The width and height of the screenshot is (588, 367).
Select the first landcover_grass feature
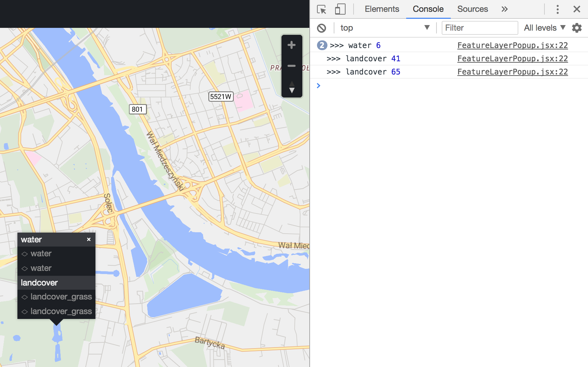click(x=61, y=297)
